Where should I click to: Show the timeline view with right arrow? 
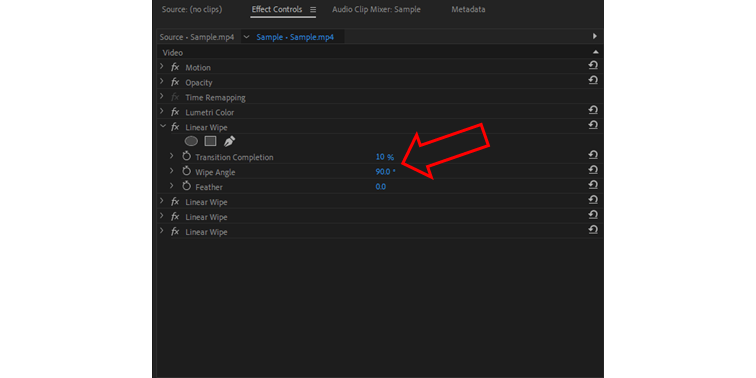[594, 36]
